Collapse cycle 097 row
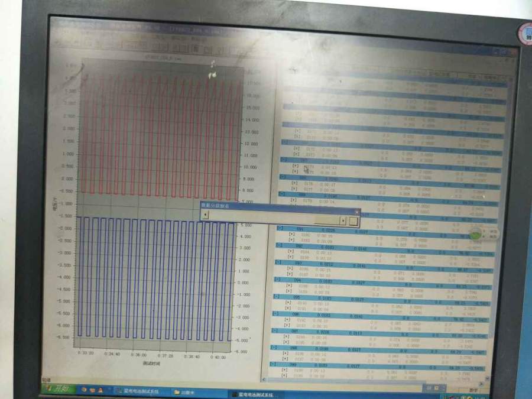This screenshot has width=532, height=399. pyautogui.click(x=274, y=330)
